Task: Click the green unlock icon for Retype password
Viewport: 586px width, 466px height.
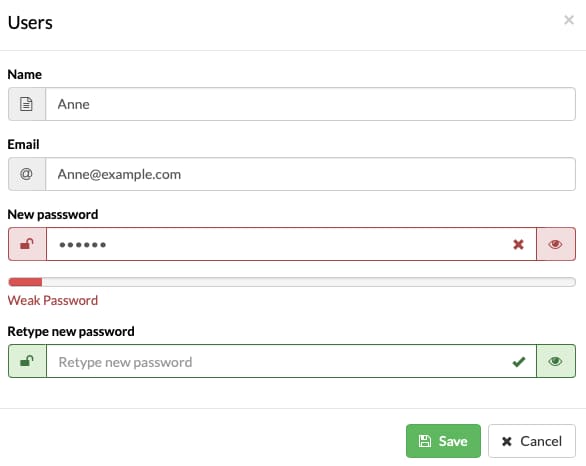Action: click(27, 361)
